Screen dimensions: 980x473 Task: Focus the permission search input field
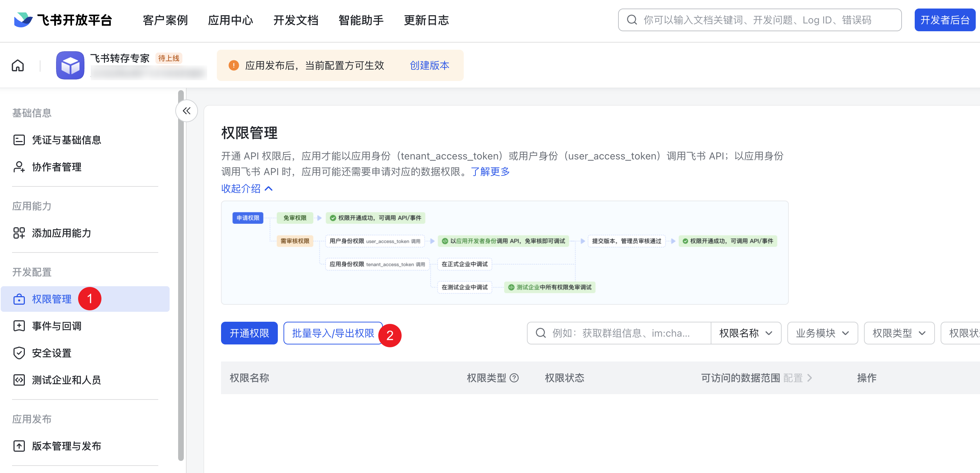coord(619,333)
